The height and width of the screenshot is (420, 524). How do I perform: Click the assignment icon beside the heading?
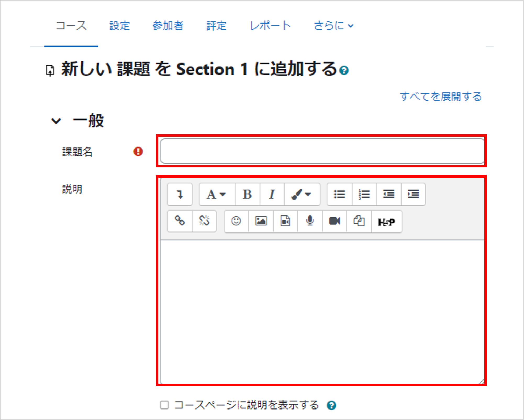(x=50, y=70)
